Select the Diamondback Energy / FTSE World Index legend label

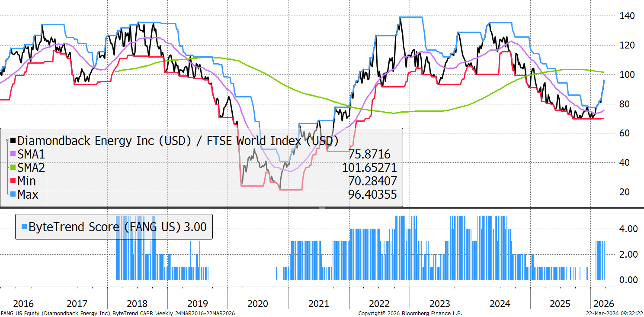pos(178,141)
